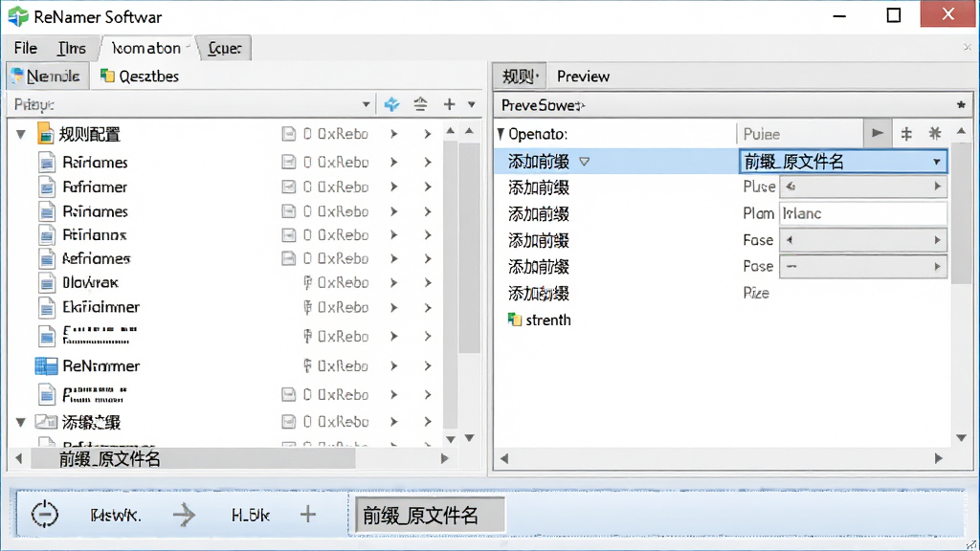Toggle the checkbox icon in Rtirlanos row

(x=288, y=235)
